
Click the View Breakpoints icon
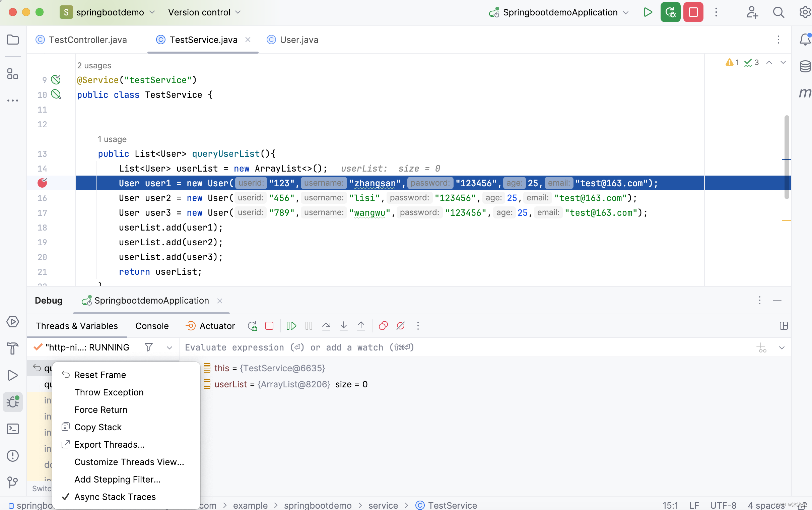point(383,326)
